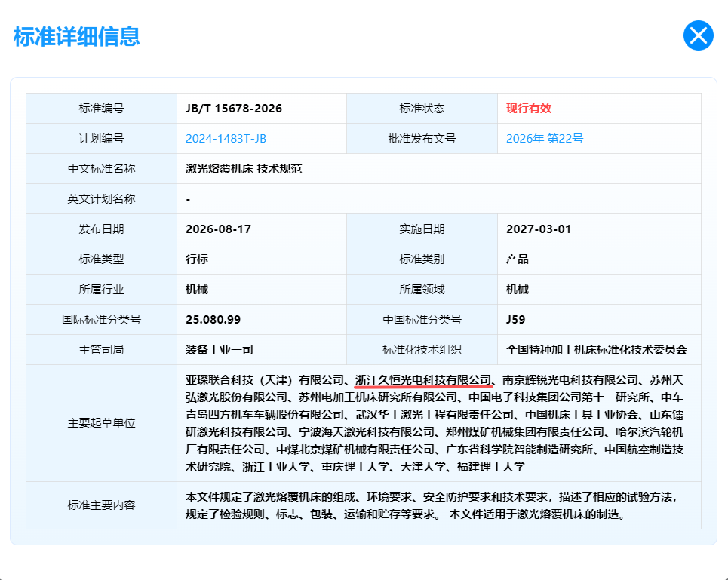728x580 pixels.
Task: Click the 所属行业 value 机械
Action: click(197, 290)
